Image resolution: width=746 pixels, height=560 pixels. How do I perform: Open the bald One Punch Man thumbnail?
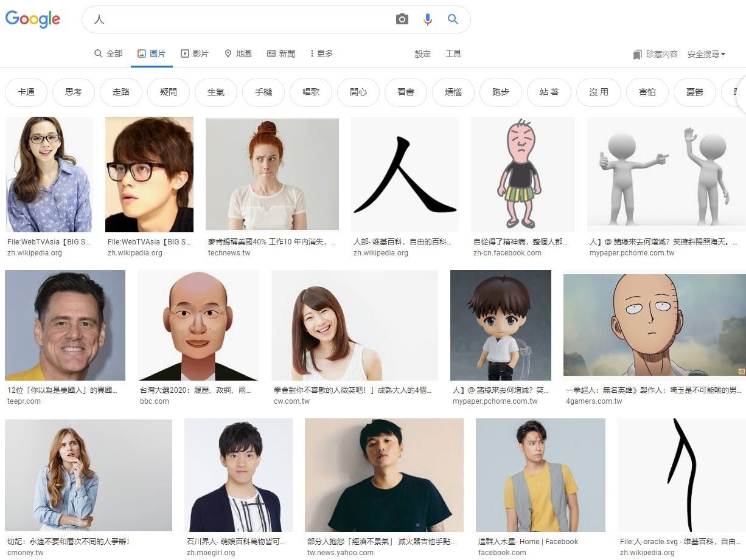tap(653, 325)
